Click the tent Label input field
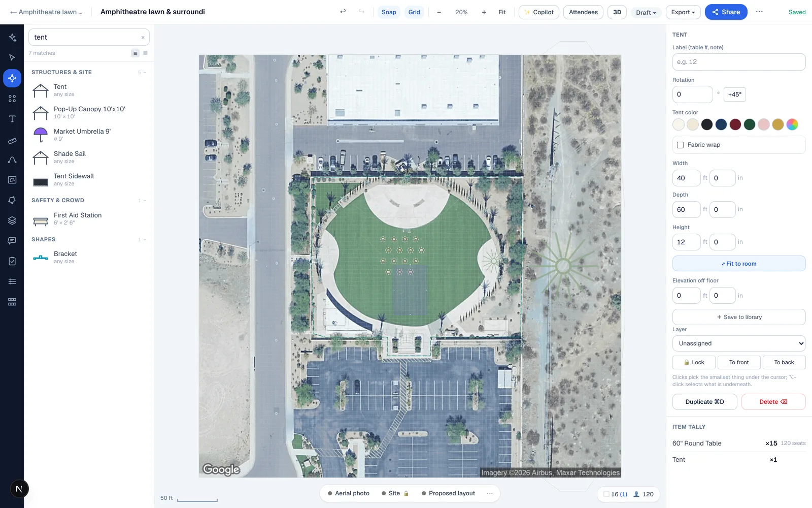The height and width of the screenshot is (508, 812). (739, 62)
